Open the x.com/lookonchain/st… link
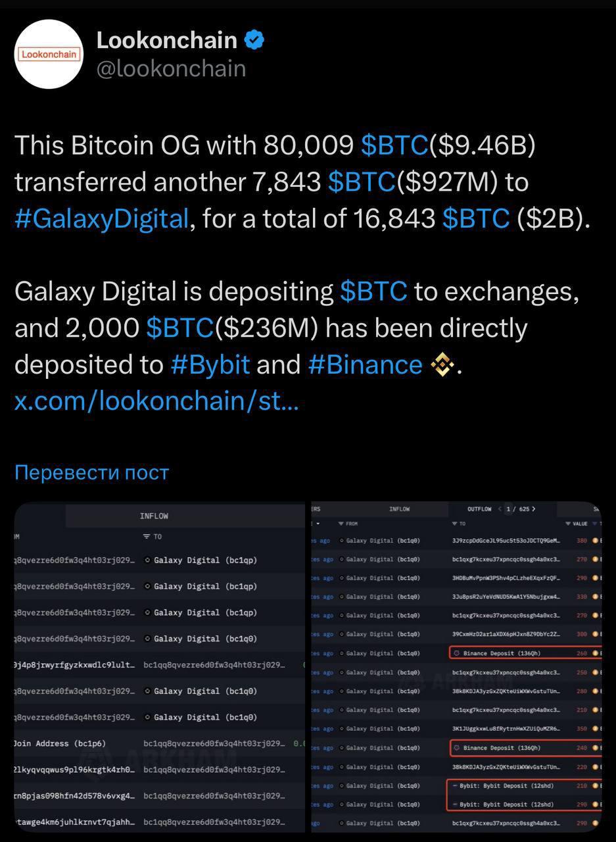Screen dimensions: 616x842 click(156, 401)
